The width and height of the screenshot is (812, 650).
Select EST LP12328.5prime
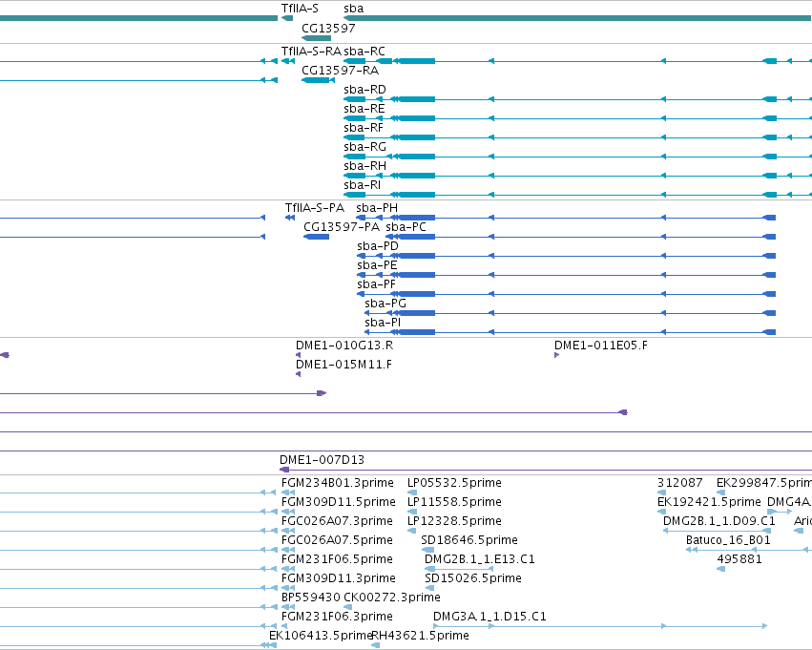tap(455, 521)
